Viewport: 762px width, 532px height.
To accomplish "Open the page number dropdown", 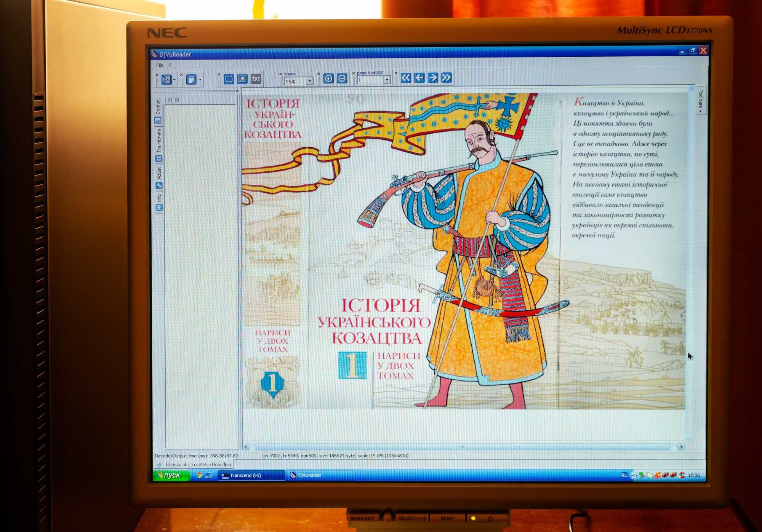I will point(387,80).
